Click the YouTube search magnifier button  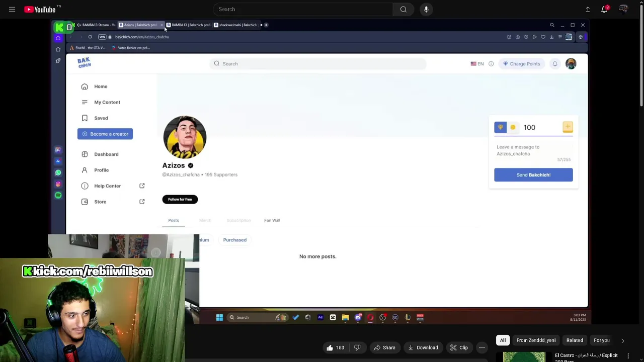point(404,9)
